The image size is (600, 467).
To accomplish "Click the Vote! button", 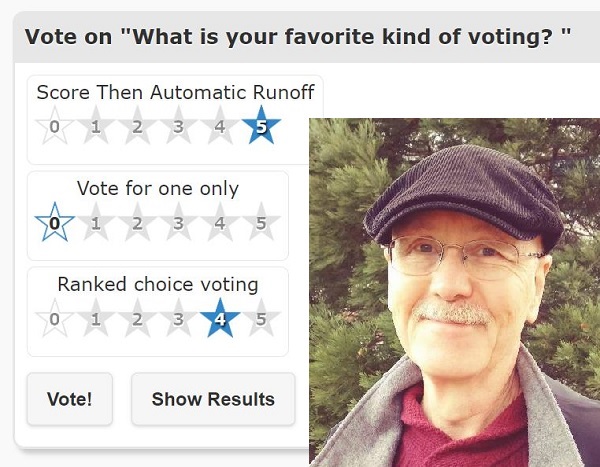I will [x=70, y=399].
